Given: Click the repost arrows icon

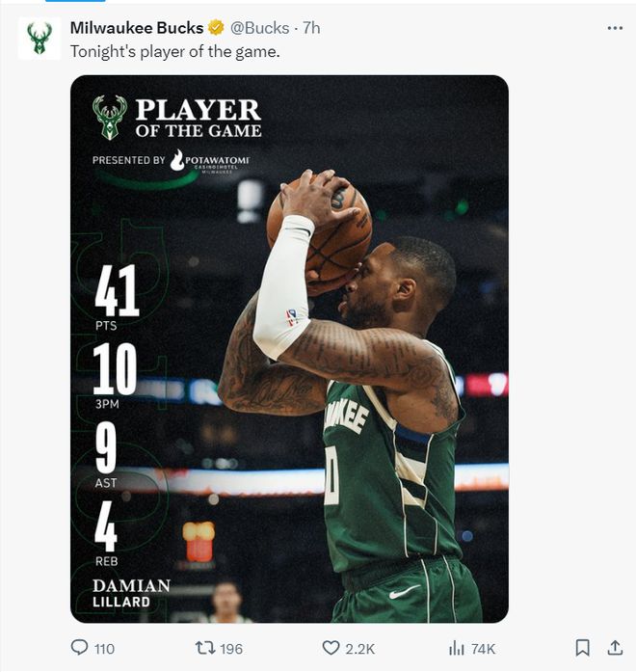Looking at the screenshot, I should 205,648.
